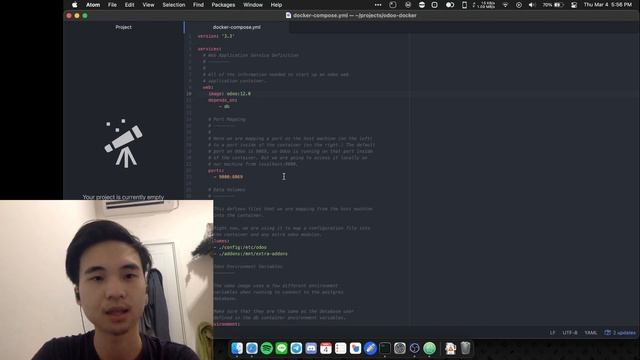The width and height of the screenshot is (640, 360).
Task: Open the Find menu
Action: [198, 5]
